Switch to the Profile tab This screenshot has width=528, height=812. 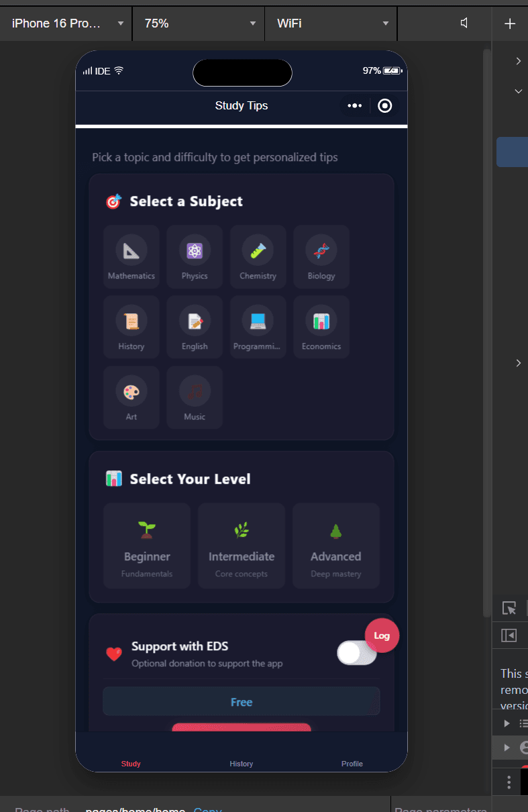[352, 764]
